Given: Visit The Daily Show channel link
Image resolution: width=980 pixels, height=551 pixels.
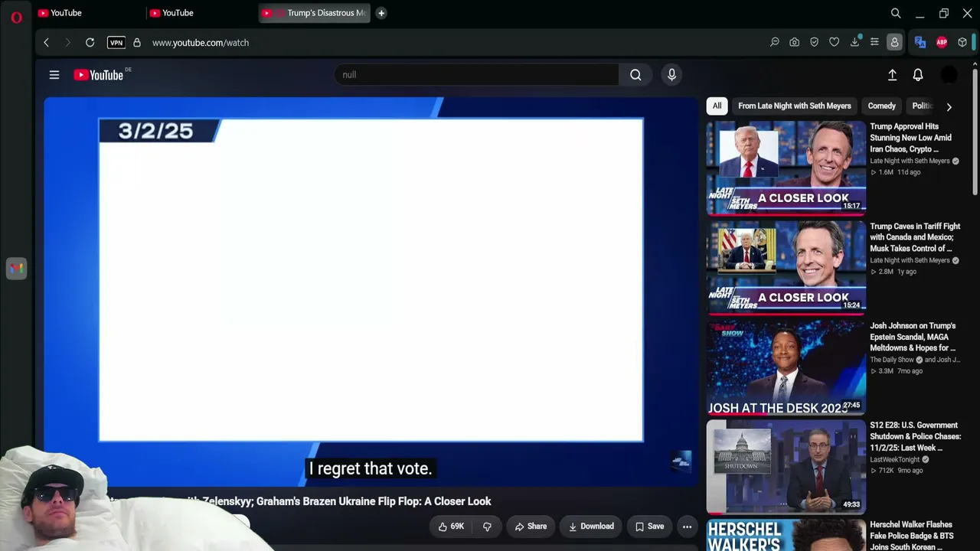Looking at the screenshot, I should pyautogui.click(x=892, y=360).
